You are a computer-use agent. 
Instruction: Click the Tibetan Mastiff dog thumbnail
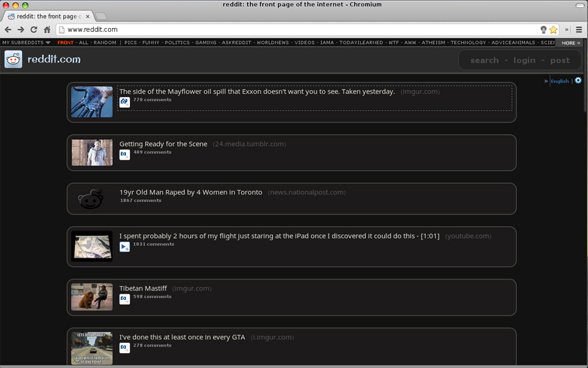point(92,297)
